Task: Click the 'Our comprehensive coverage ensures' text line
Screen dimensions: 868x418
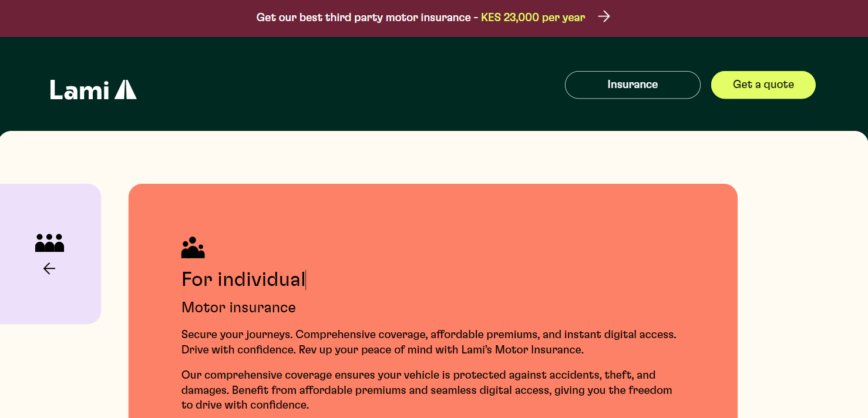Action: coord(294,375)
